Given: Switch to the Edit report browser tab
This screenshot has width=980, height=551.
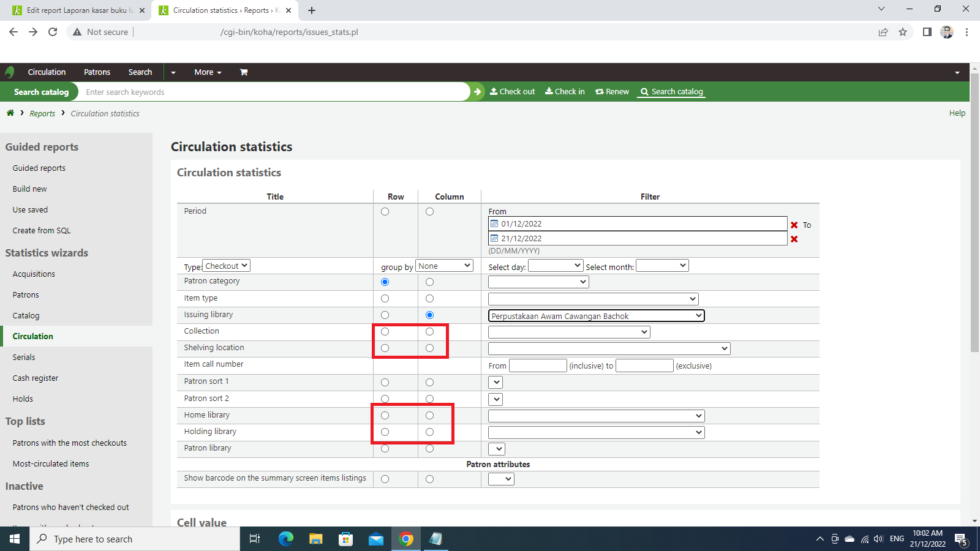Looking at the screenshot, I should click(80, 10).
